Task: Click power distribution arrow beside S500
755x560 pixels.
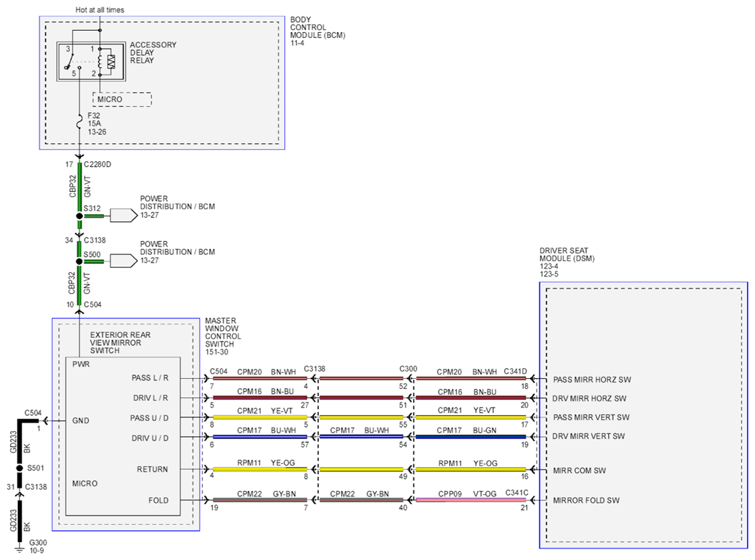Action: pos(124,261)
